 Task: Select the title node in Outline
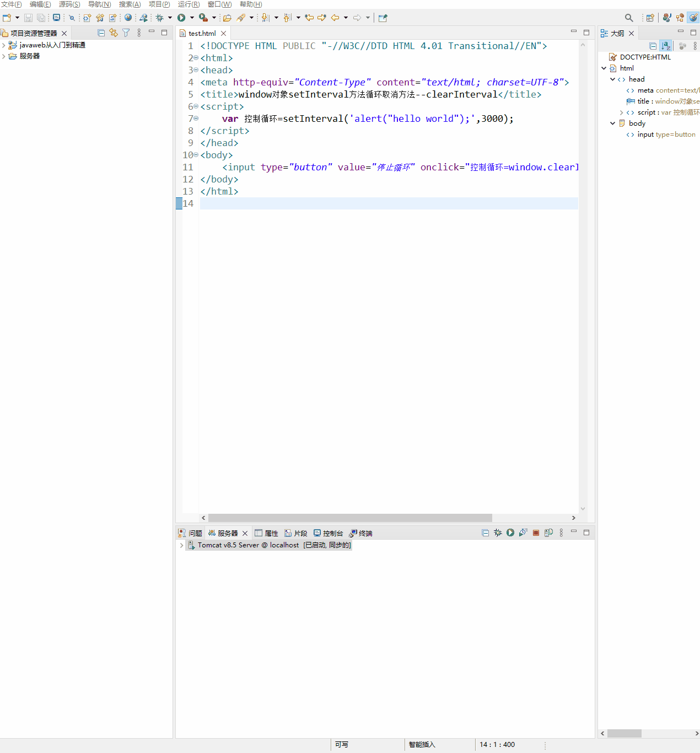(x=663, y=101)
